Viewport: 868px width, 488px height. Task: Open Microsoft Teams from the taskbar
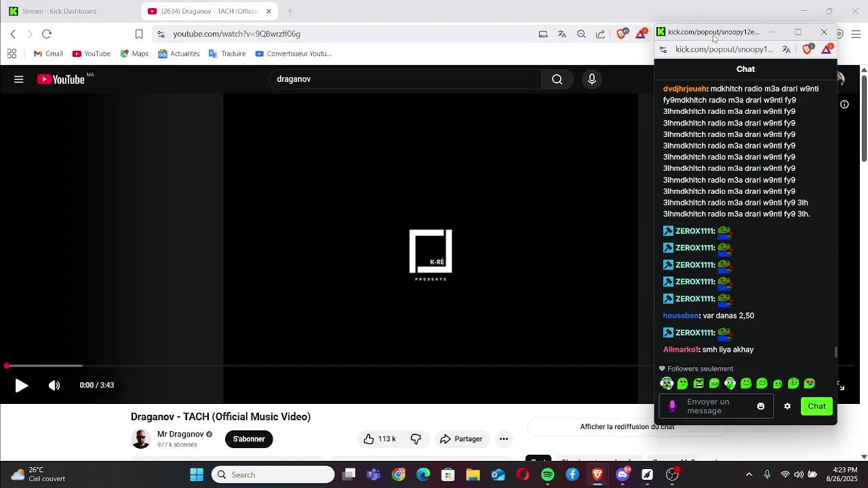(374, 474)
